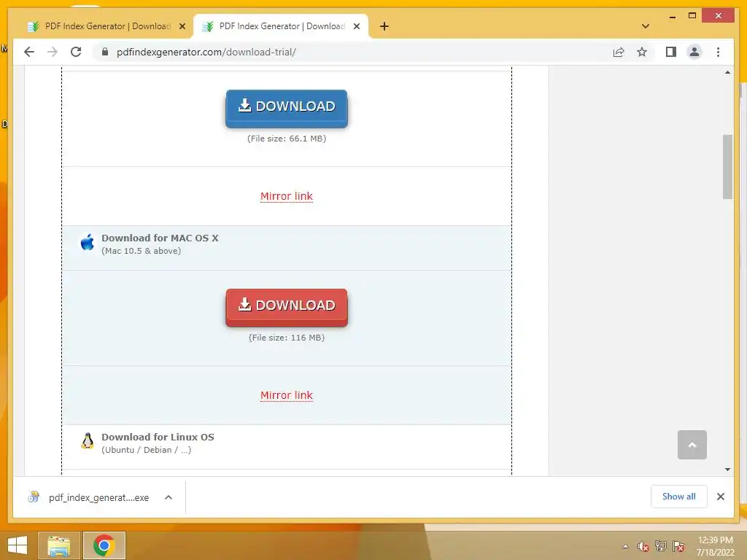Click the back-to-top arrow button
This screenshot has height=560, width=747.
point(692,445)
